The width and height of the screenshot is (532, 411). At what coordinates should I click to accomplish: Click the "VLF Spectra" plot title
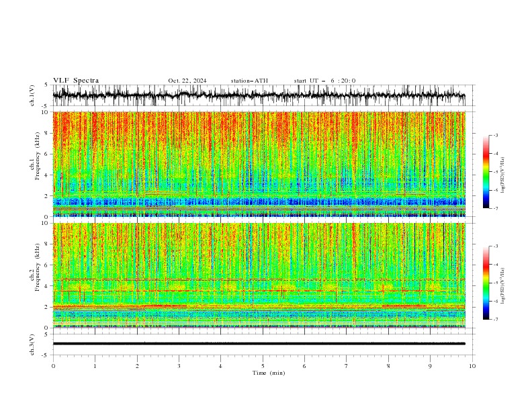click(x=76, y=81)
